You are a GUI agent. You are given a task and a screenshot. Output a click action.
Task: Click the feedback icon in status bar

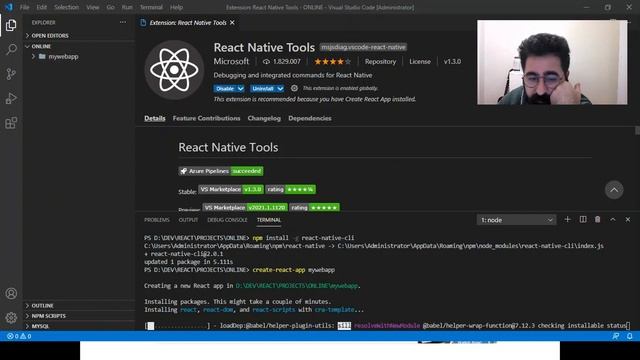coord(616,336)
